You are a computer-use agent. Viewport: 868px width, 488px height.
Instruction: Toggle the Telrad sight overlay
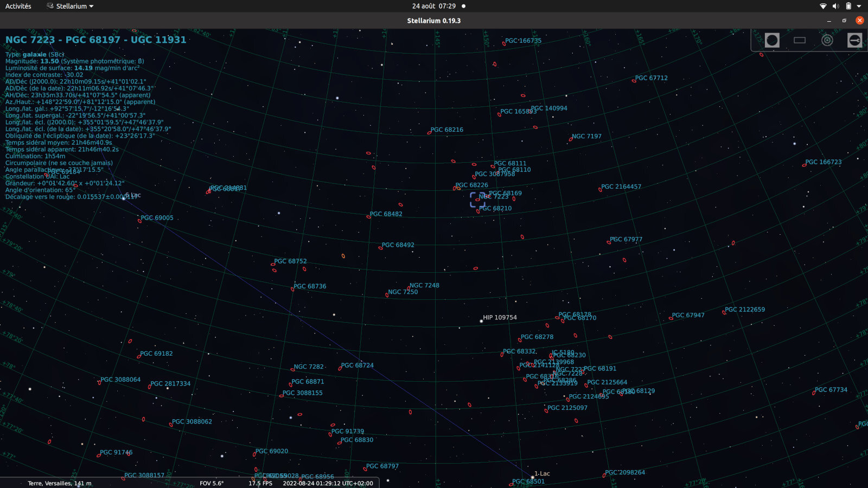[x=827, y=40]
